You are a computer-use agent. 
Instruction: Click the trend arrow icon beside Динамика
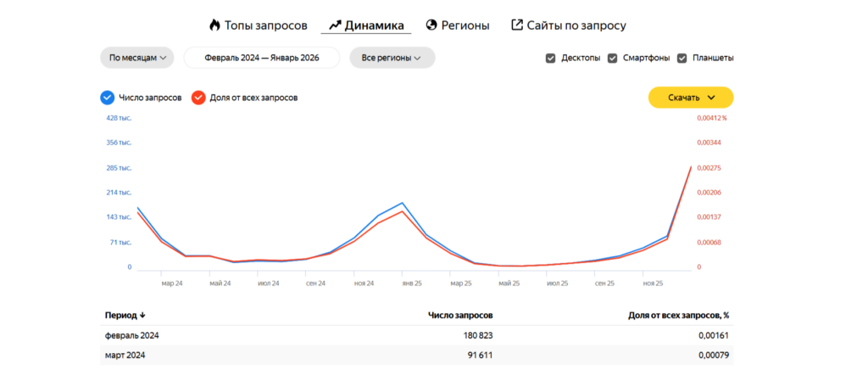pos(335,25)
